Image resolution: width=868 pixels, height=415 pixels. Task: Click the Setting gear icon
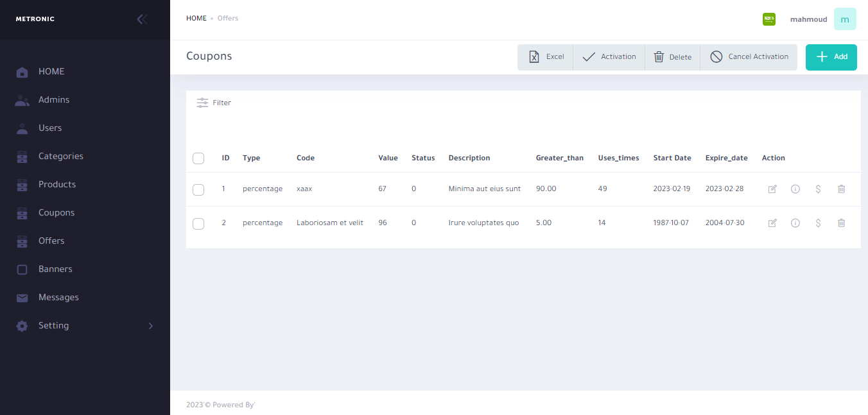(22, 326)
